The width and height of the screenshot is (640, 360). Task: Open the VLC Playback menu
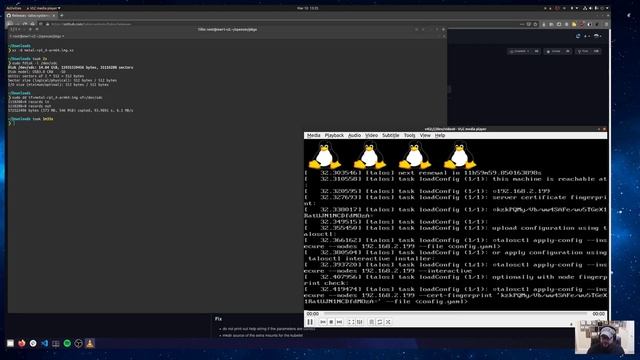[x=334, y=135]
